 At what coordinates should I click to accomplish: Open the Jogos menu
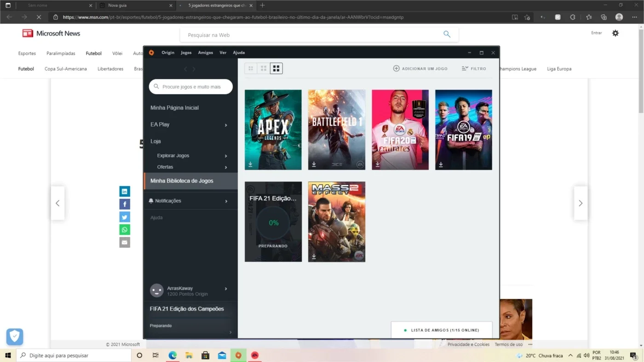click(x=186, y=52)
